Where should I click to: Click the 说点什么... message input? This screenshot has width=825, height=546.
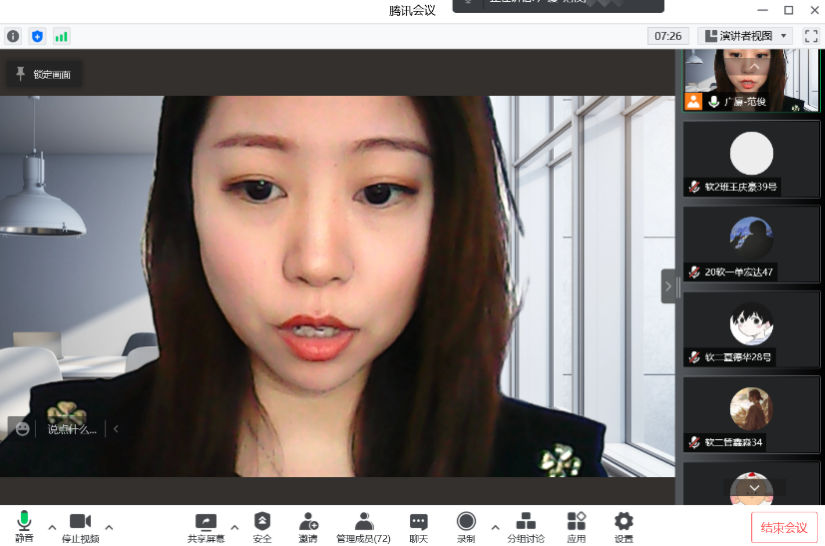coord(72,429)
